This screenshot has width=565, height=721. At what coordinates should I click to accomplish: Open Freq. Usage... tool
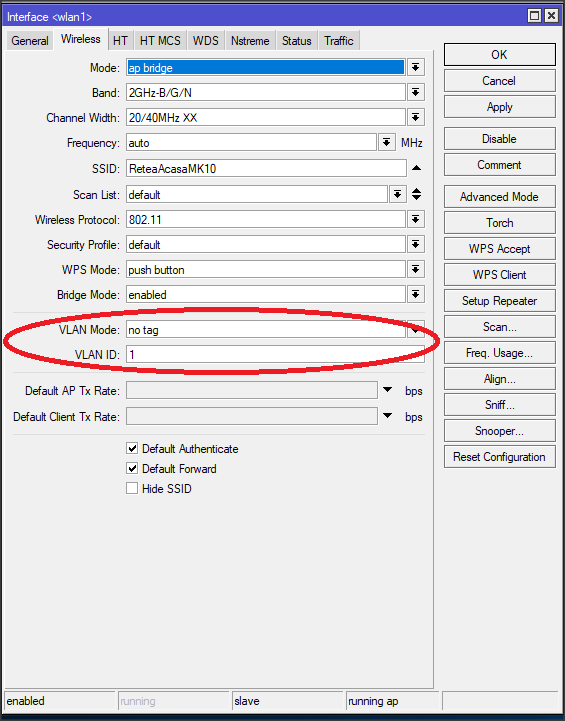pyautogui.click(x=500, y=353)
